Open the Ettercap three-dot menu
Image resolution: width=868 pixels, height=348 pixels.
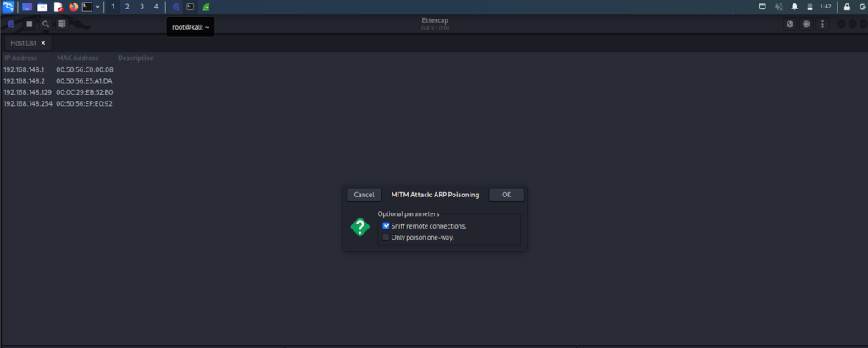pos(821,24)
